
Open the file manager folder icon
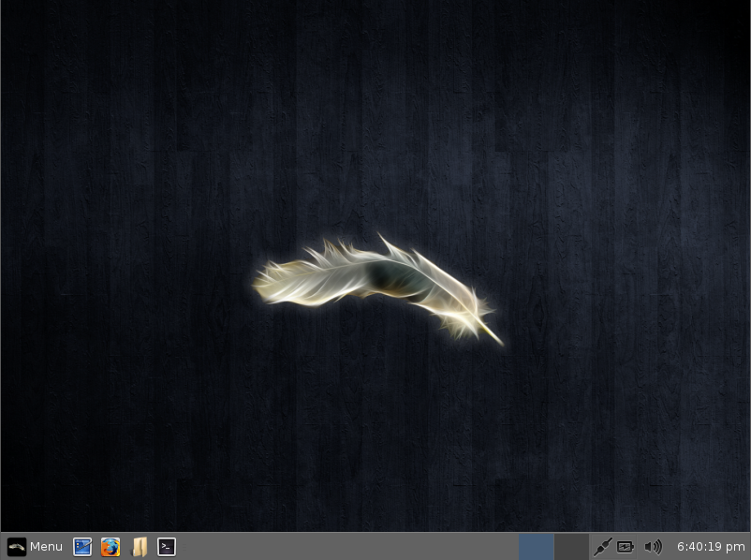139,547
